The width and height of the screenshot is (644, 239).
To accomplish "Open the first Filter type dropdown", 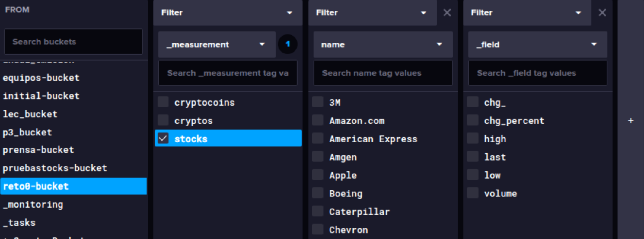I will pyautogui.click(x=227, y=13).
